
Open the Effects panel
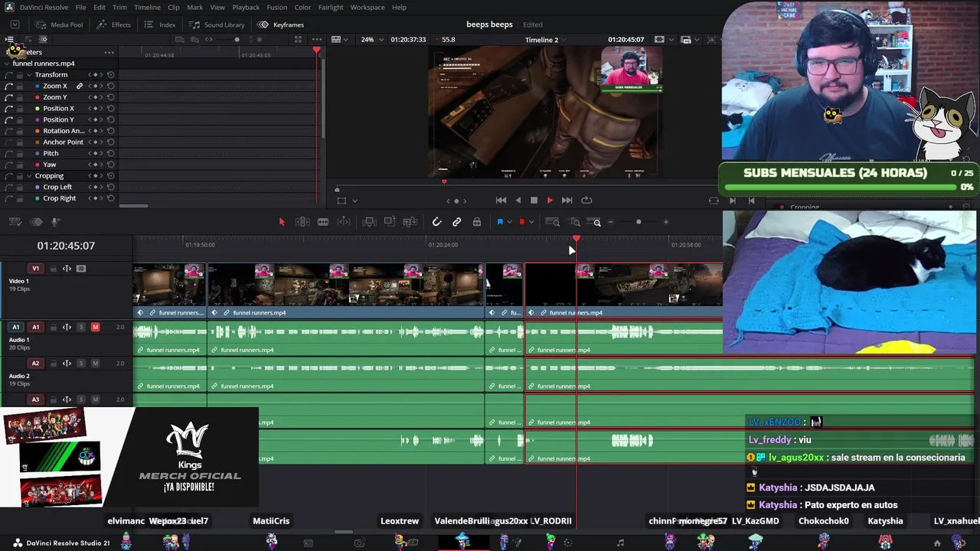point(114,24)
